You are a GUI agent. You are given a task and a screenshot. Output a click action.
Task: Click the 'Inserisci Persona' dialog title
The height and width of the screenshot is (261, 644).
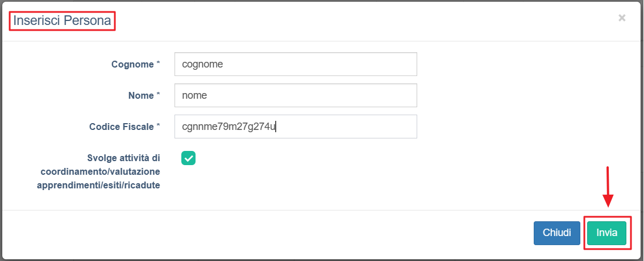62,21
